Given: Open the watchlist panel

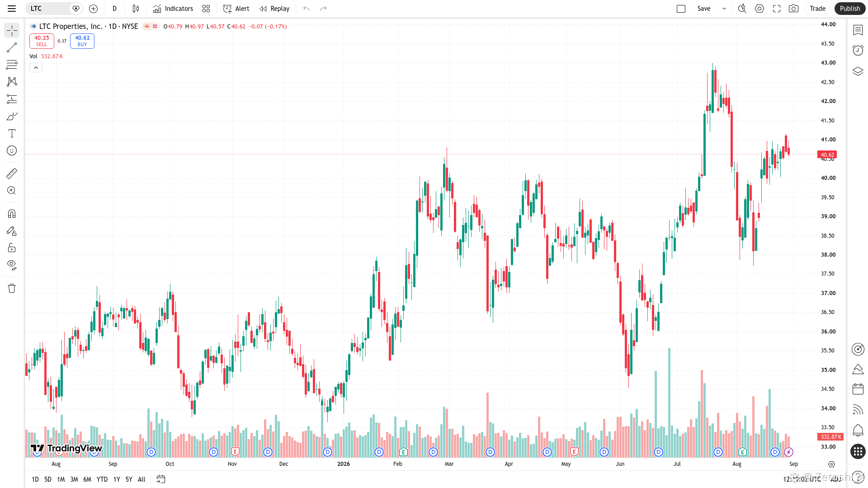Looking at the screenshot, I should tap(858, 30).
